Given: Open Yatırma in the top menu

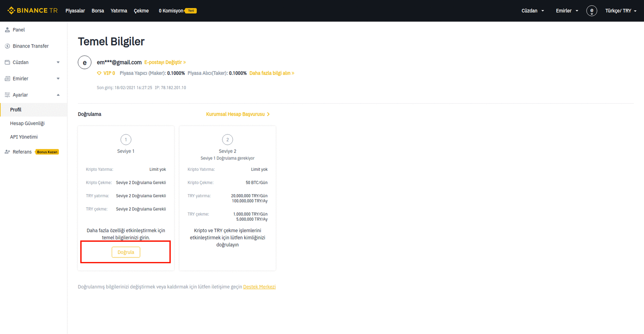Looking at the screenshot, I should (x=119, y=11).
